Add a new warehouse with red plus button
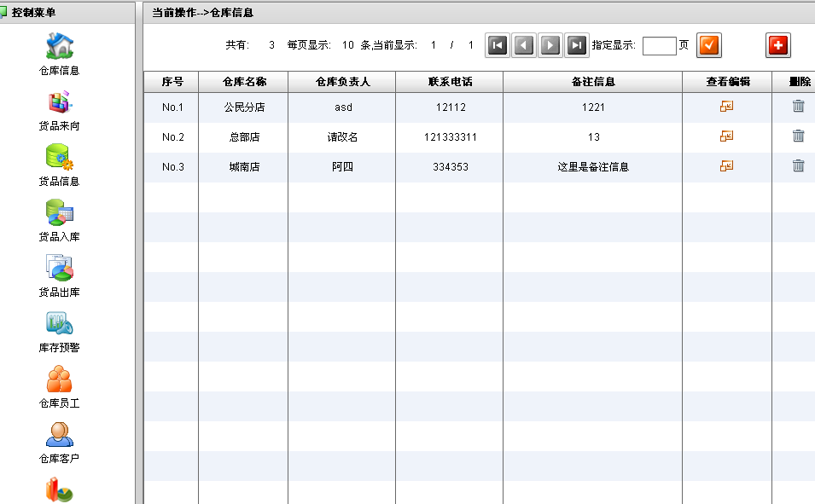The image size is (815, 504). (778, 45)
